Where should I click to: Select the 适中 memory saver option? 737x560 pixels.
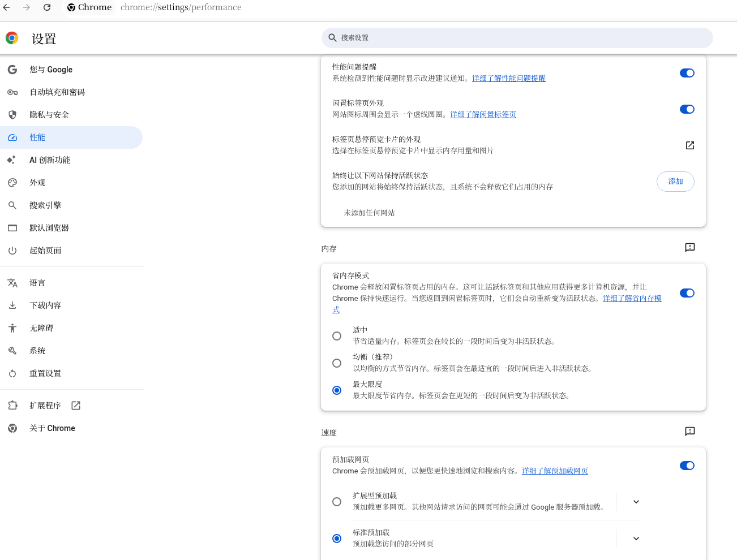point(337,336)
